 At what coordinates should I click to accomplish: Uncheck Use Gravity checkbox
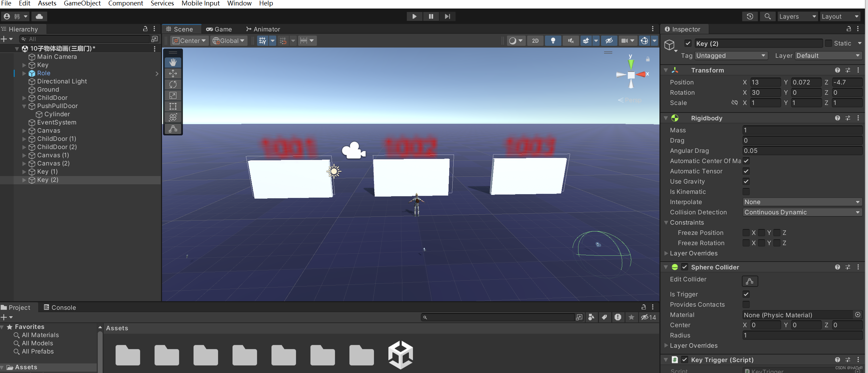[746, 182]
